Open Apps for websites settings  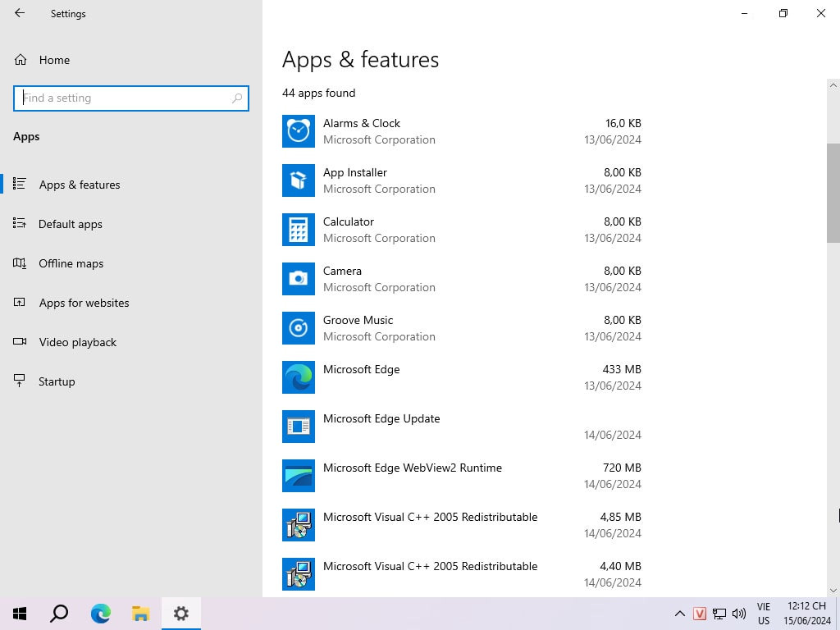point(84,303)
